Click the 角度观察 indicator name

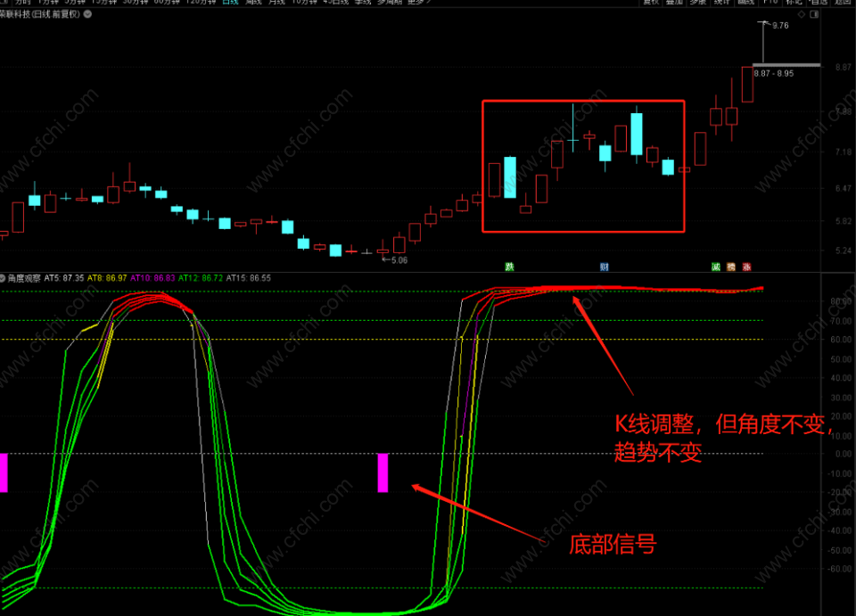pyautogui.click(x=24, y=278)
